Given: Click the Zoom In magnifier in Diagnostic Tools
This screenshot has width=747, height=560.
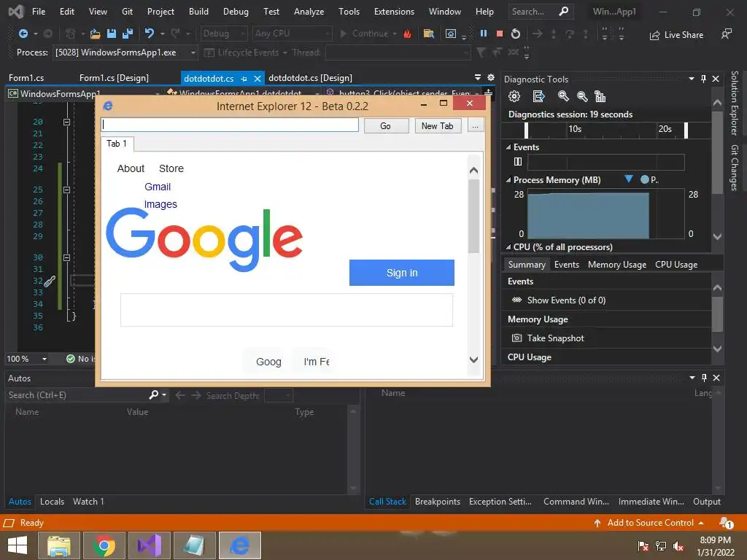Looking at the screenshot, I should 563,97.
